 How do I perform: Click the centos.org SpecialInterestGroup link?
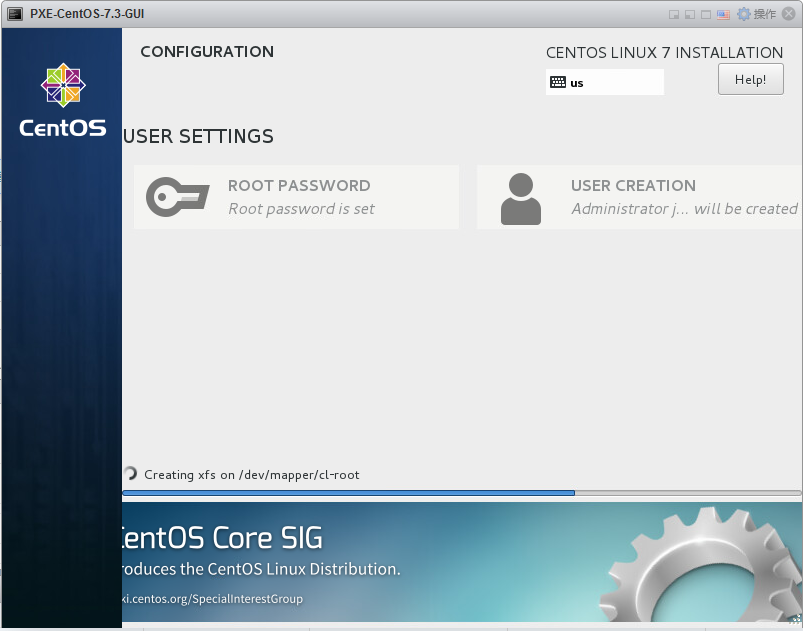[x=212, y=599]
